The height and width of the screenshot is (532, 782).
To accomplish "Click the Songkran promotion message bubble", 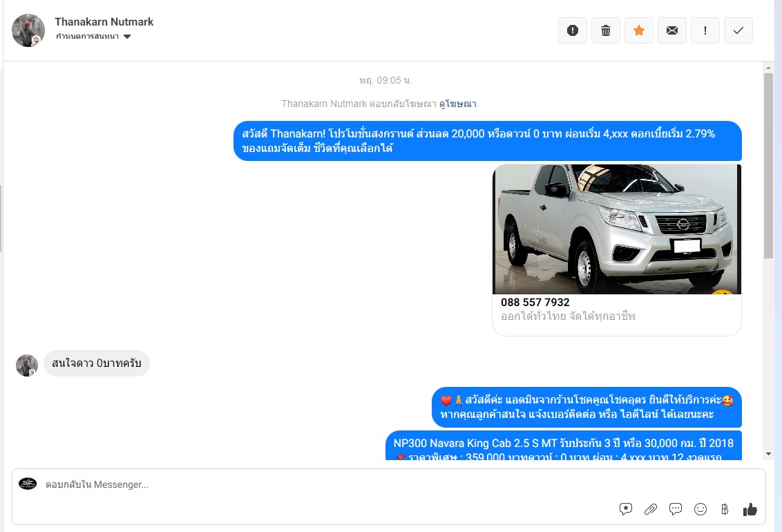I will tap(488, 141).
